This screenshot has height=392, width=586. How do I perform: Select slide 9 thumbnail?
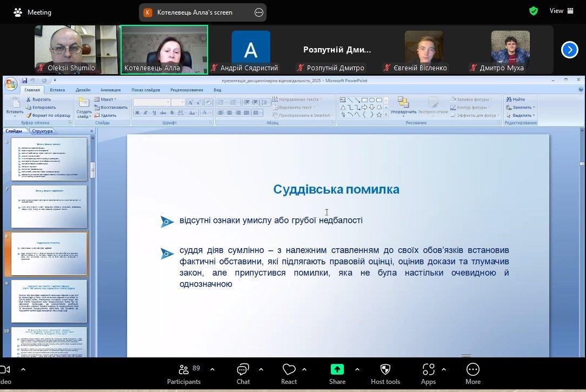[49, 301]
